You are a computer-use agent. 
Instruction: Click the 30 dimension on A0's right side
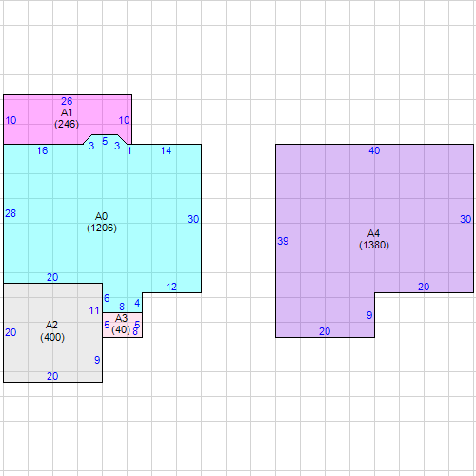(x=193, y=219)
